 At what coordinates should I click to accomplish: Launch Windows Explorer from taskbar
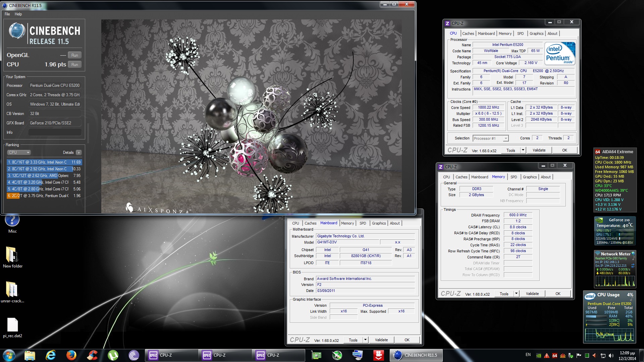click(30, 355)
